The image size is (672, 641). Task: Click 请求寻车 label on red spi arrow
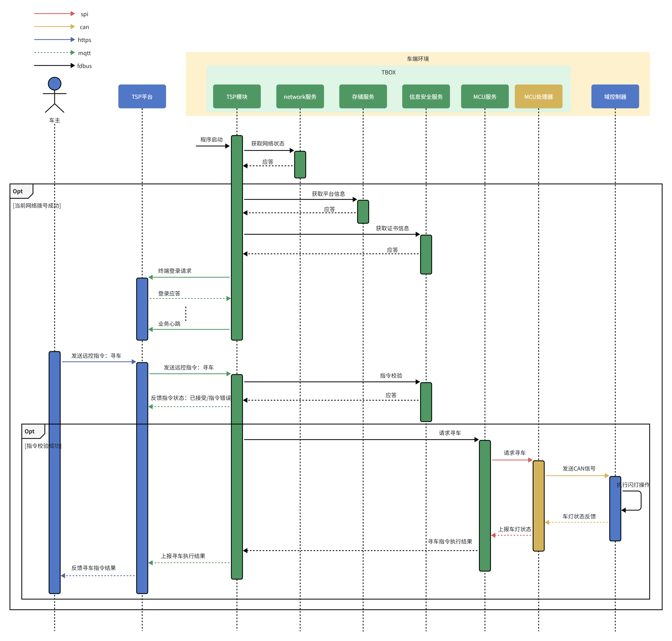click(515, 453)
